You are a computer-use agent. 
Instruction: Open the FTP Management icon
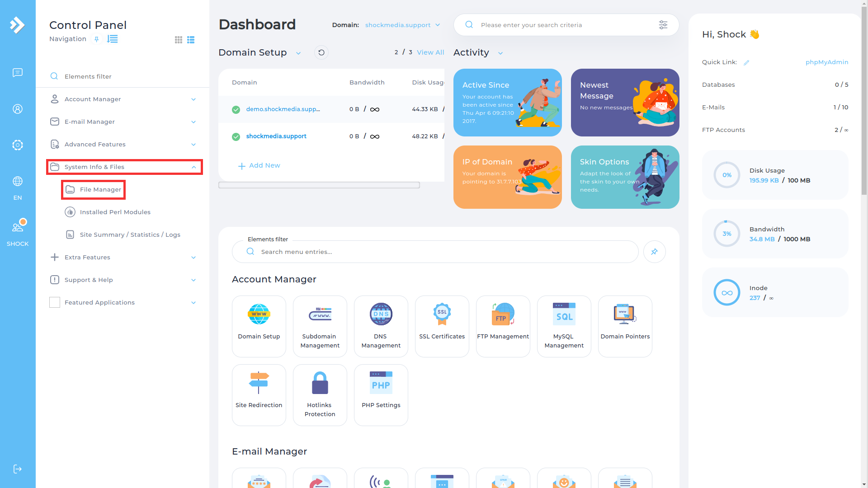[x=503, y=314]
